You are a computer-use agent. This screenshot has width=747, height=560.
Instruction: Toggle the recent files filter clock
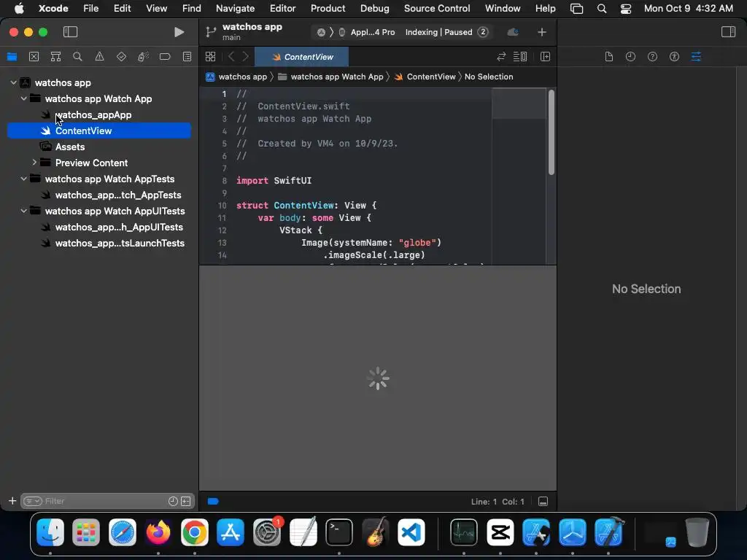click(x=173, y=501)
